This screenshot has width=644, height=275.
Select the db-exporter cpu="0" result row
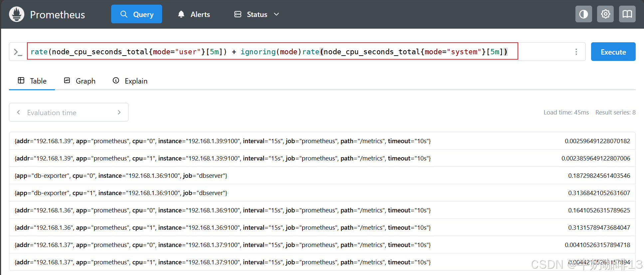322,175
